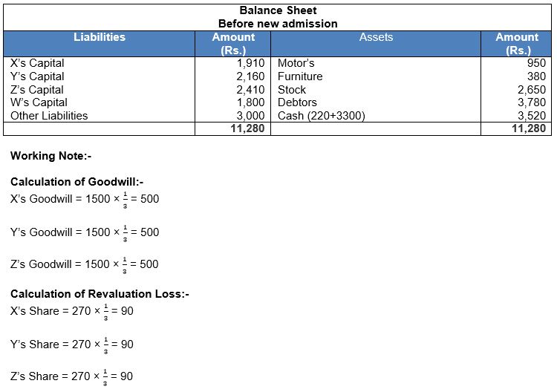Screen dimensions: 557x392
Task: Click the W's Capital amount 1,800
Action: coord(250,102)
